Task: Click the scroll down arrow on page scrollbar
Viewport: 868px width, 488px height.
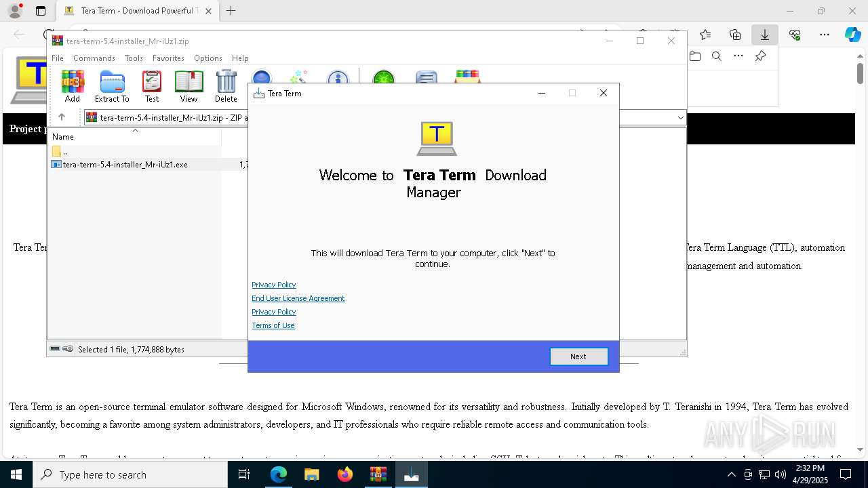Action: coord(860,449)
